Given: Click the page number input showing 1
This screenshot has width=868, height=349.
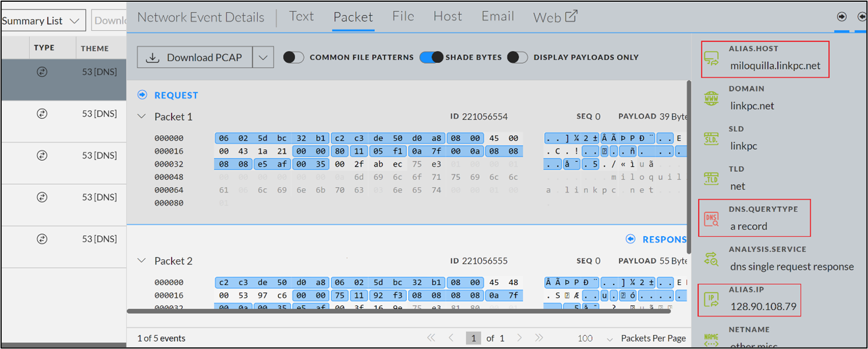Looking at the screenshot, I should [473, 338].
